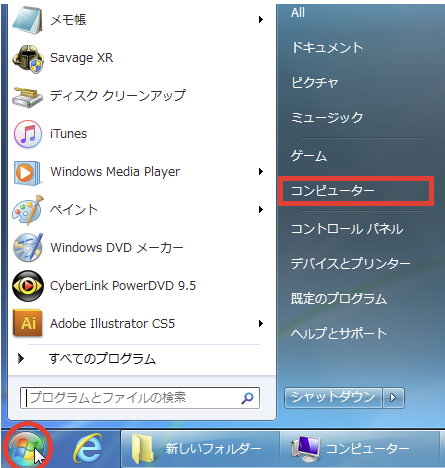Expand Adobe Illustrator CS5 recent files arrow
The width and height of the screenshot is (445, 468).
261,324
